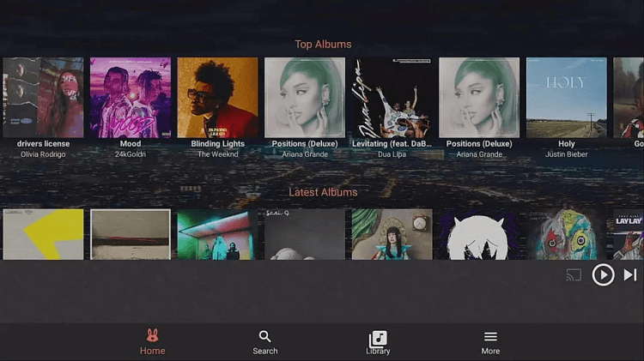
Task: Select the 'Justin Bieber' artist name
Action: [567, 154]
